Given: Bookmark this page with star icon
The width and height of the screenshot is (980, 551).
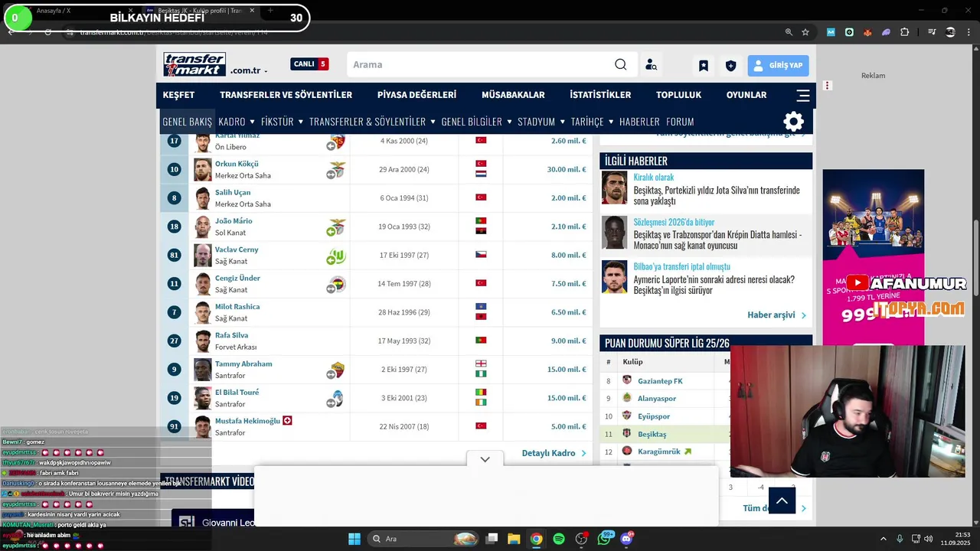Looking at the screenshot, I should pyautogui.click(x=805, y=32).
